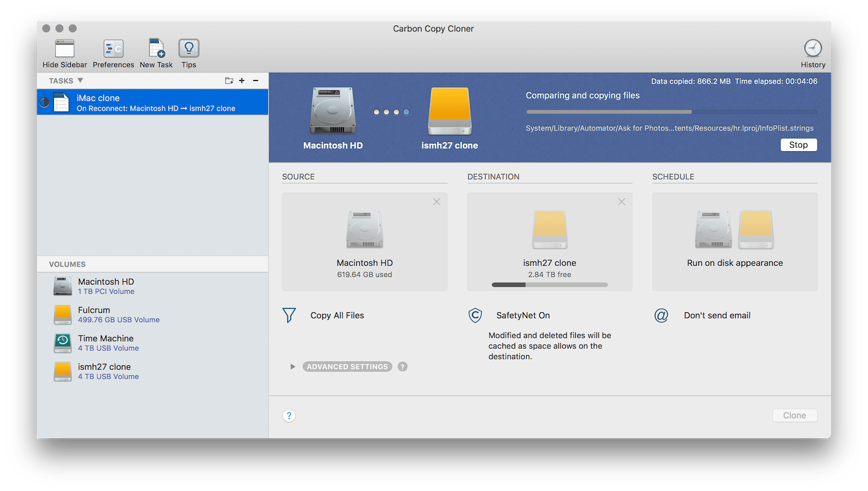Open the Copy All Files menu

pos(337,316)
